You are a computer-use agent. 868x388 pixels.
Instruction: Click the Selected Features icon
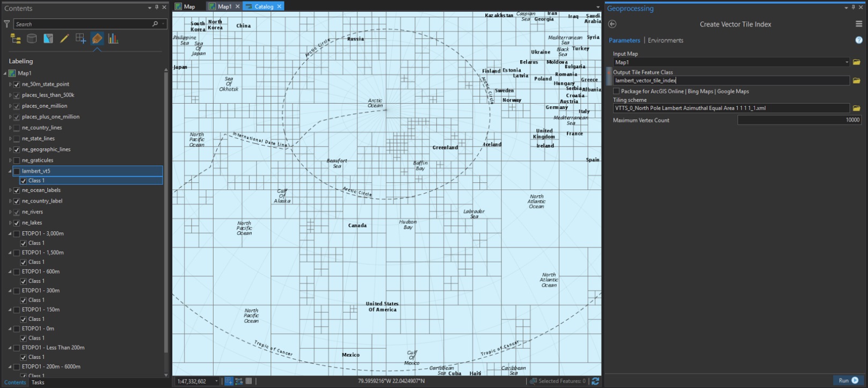(x=533, y=381)
